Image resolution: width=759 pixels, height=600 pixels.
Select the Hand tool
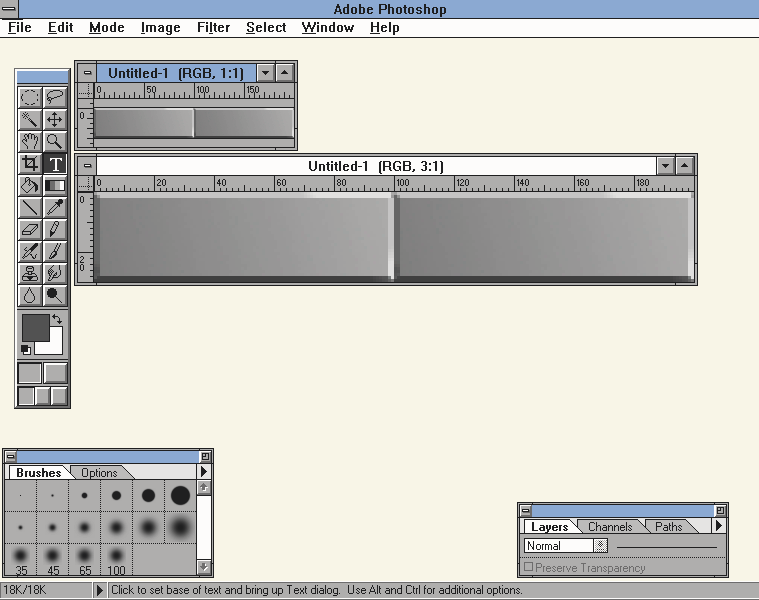(x=30, y=141)
